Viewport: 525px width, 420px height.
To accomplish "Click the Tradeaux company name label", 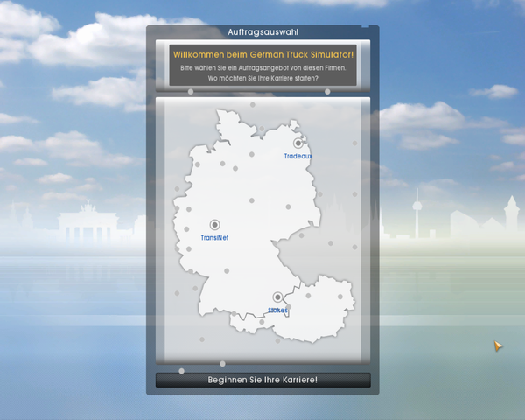I will click(297, 156).
